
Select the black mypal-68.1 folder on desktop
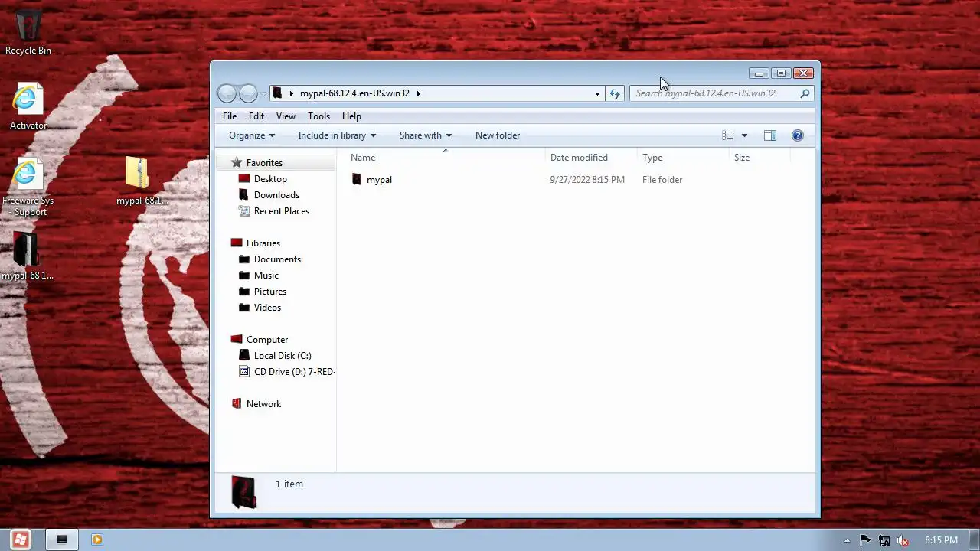tap(27, 256)
